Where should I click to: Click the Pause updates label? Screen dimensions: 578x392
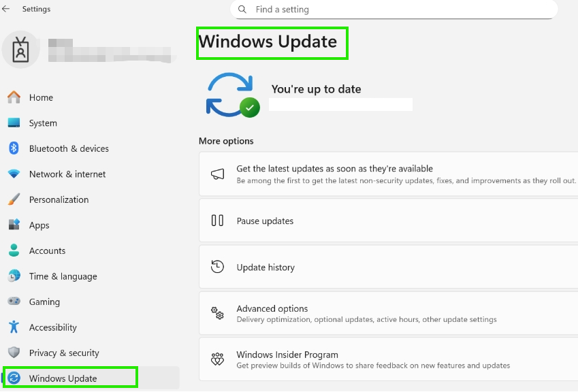[265, 220]
